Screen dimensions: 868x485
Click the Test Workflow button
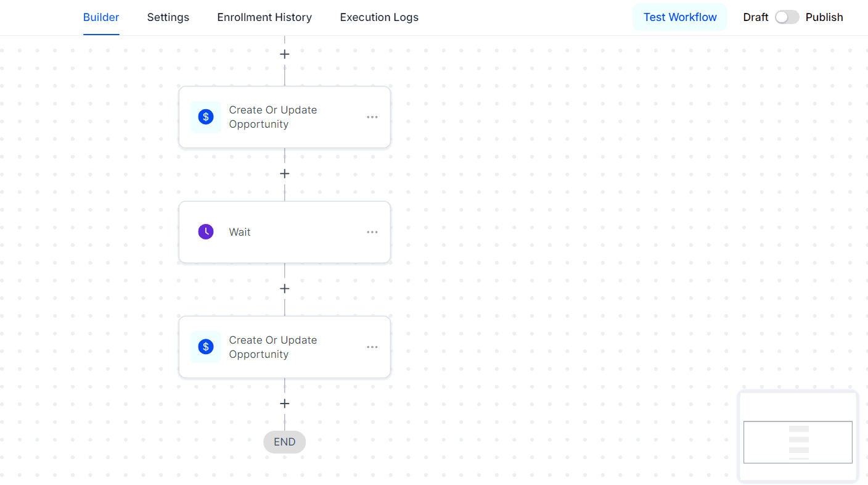click(679, 17)
